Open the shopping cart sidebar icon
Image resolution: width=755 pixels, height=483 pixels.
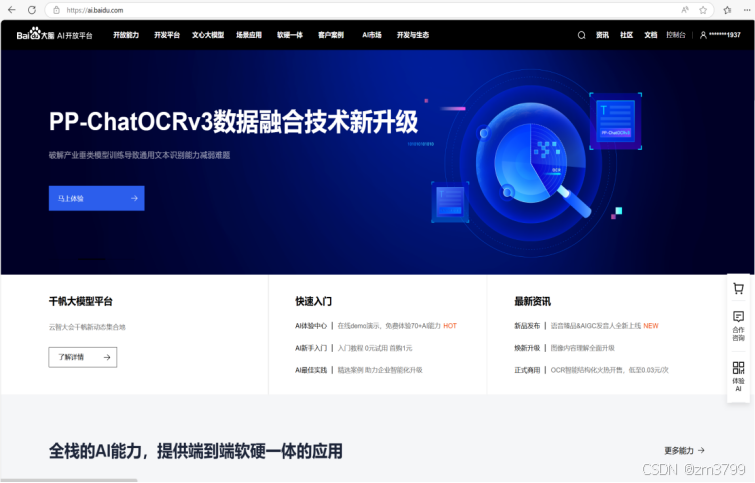point(738,288)
